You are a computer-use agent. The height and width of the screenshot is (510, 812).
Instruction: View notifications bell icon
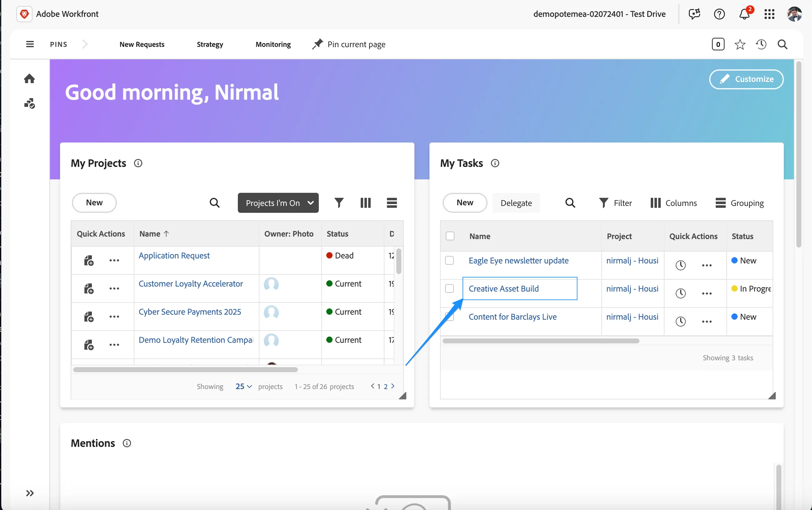[x=744, y=14]
